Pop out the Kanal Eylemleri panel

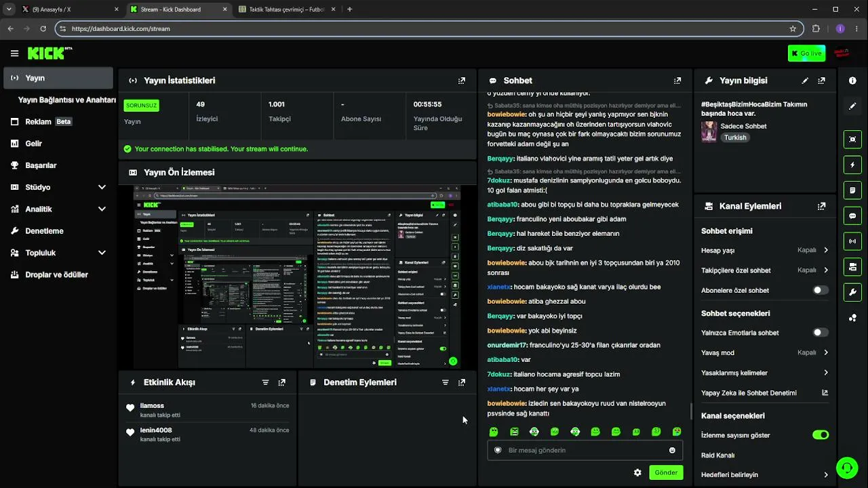click(822, 206)
